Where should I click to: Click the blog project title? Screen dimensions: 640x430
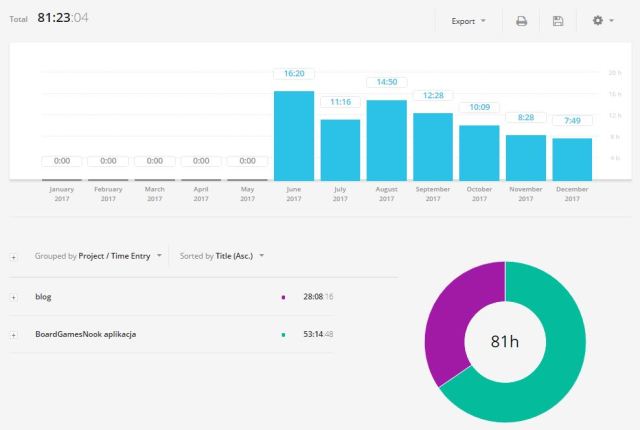tap(43, 297)
